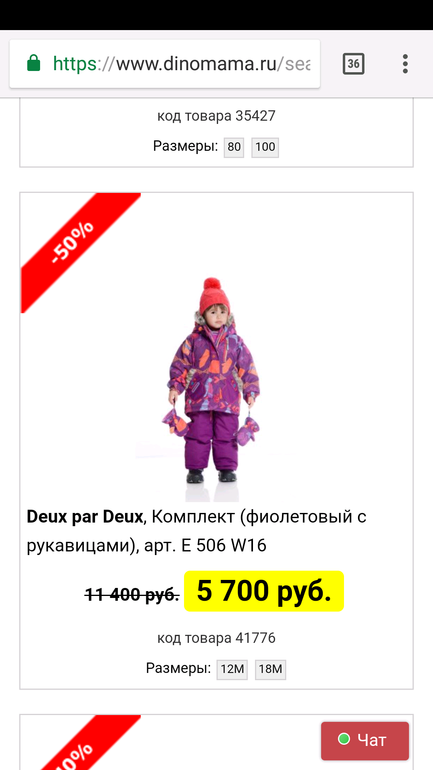Focus the dinomama.ru address bar
The width and height of the screenshot is (433, 770).
pos(165,64)
